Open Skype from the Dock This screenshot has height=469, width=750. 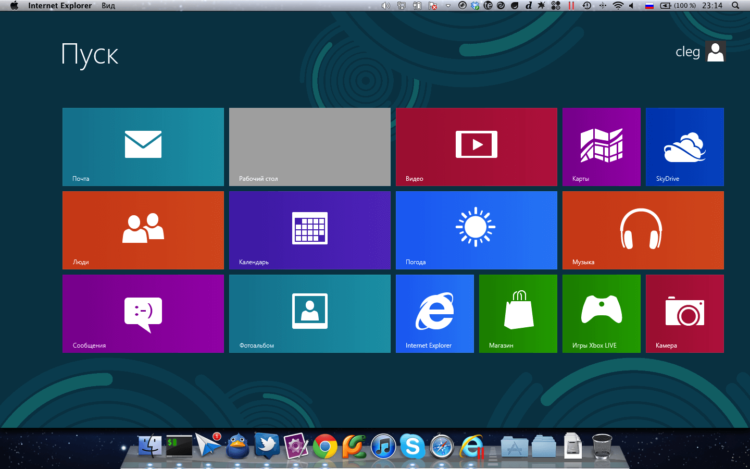click(412, 447)
